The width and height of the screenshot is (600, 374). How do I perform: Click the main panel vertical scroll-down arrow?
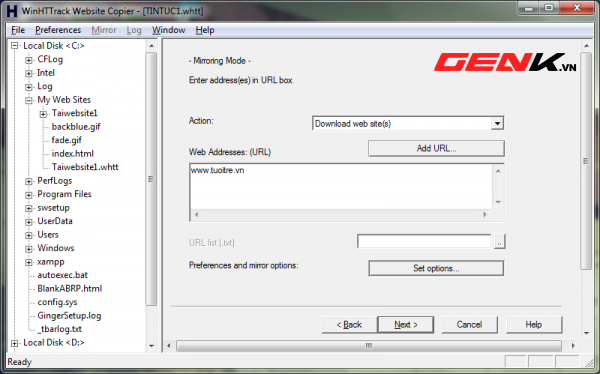pos(586,333)
